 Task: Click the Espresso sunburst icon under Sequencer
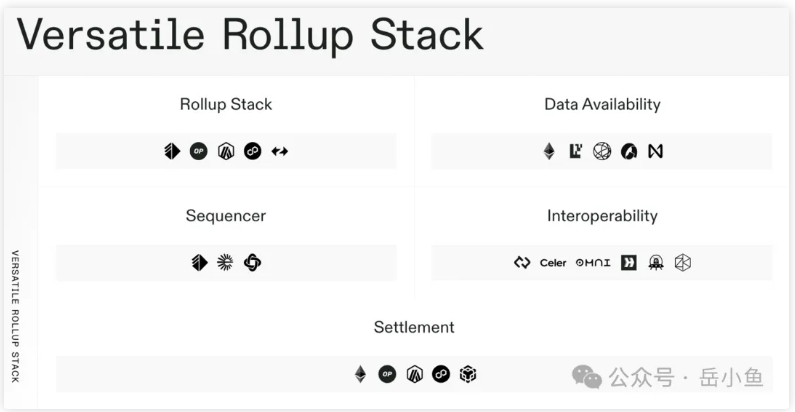pyautogui.click(x=225, y=262)
